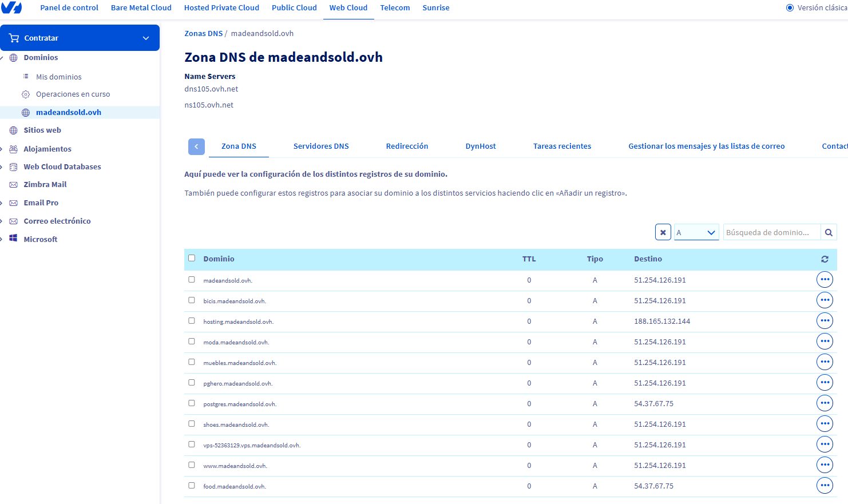Switch to the DynHost tab
848x504 pixels.
(481, 146)
